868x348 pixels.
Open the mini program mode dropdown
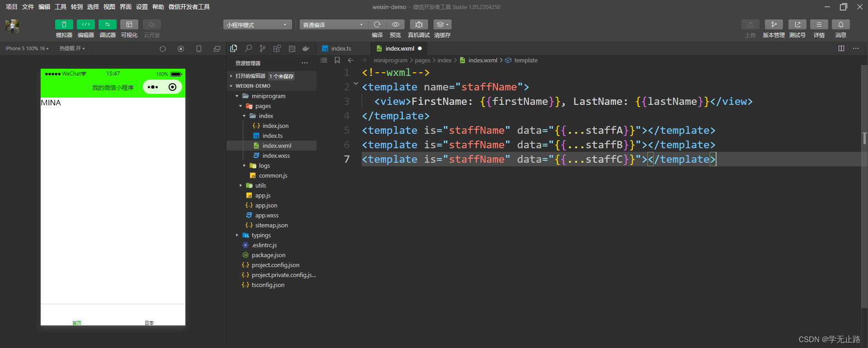[x=257, y=24]
